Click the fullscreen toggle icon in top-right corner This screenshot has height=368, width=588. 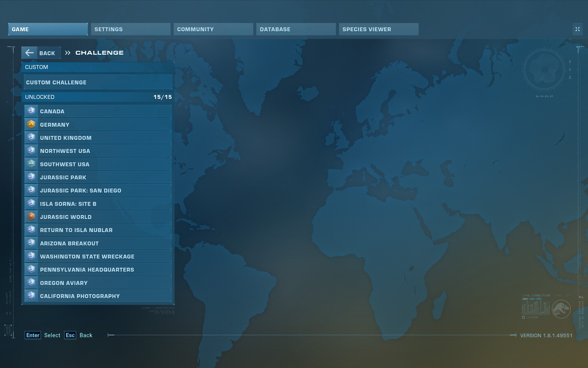click(578, 29)
